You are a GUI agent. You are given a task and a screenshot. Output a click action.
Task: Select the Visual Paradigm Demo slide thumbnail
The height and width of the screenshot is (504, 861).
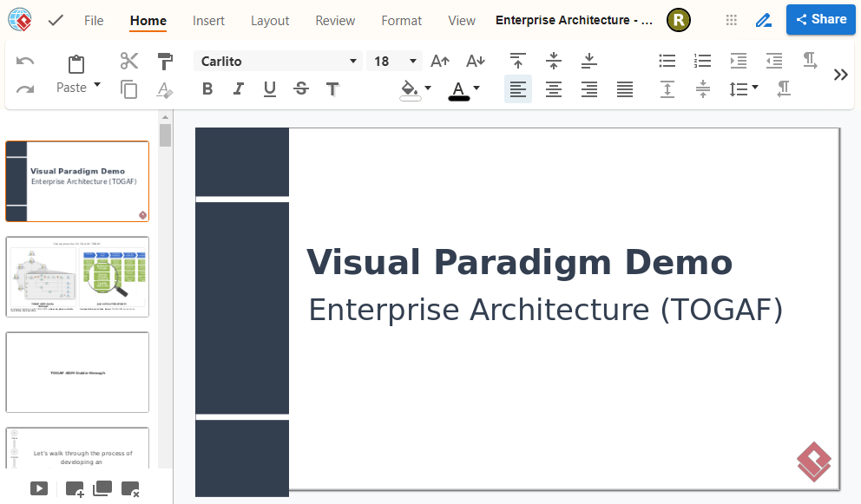tap(77, 181)
